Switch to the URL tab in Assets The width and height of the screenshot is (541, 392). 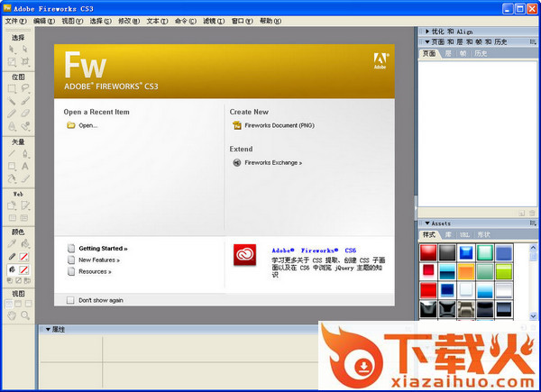[463, 234]
